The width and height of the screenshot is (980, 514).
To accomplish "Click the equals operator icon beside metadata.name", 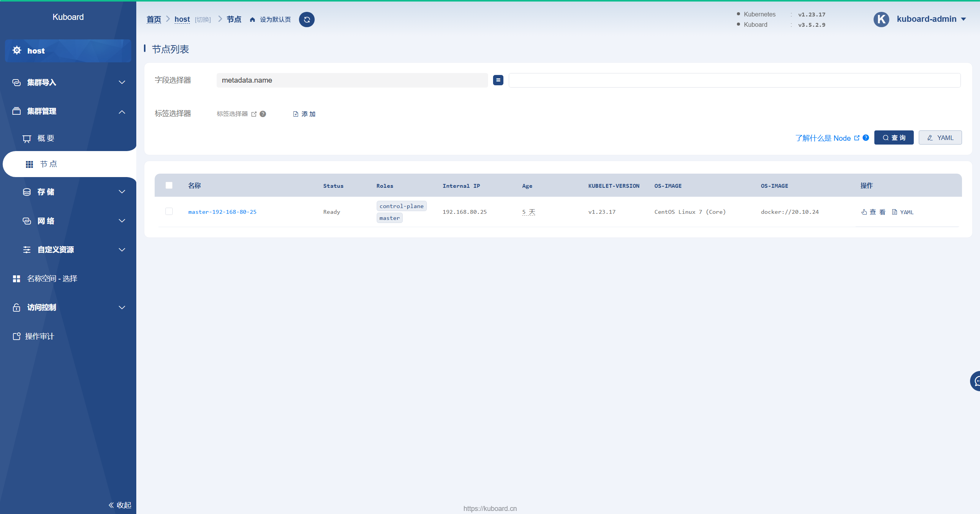I will pyautogui.click(x=498, y=80).
